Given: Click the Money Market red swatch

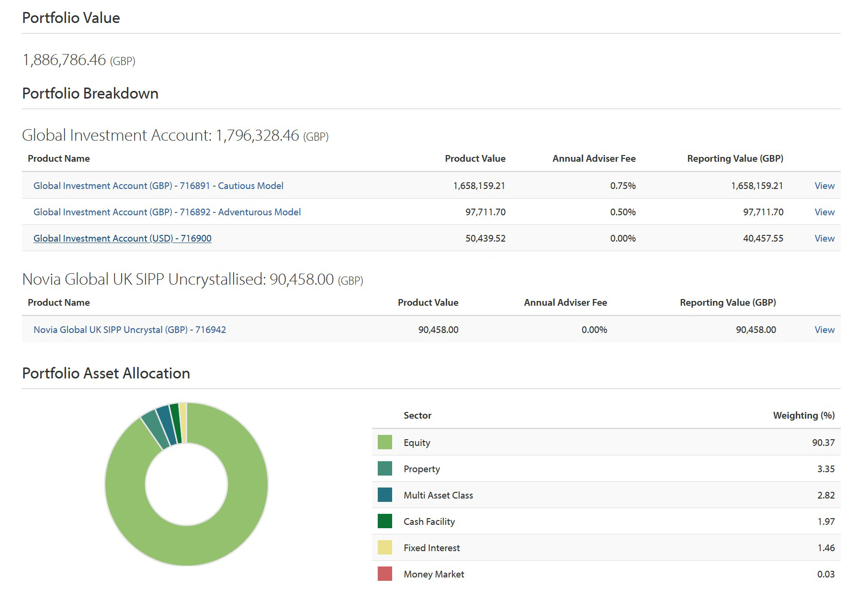Looking at the screenshot, I should (x=384, y=574).
